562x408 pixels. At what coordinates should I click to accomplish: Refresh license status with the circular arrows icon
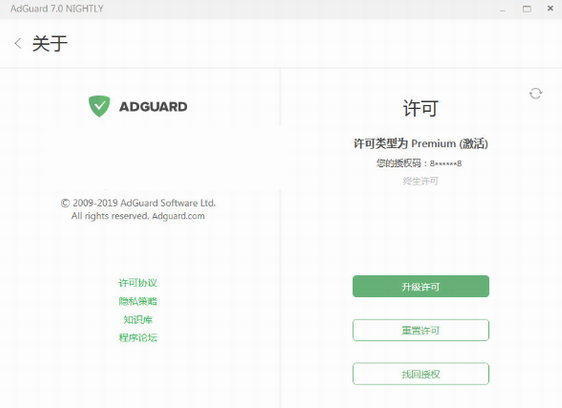click(x=535, y=94)
